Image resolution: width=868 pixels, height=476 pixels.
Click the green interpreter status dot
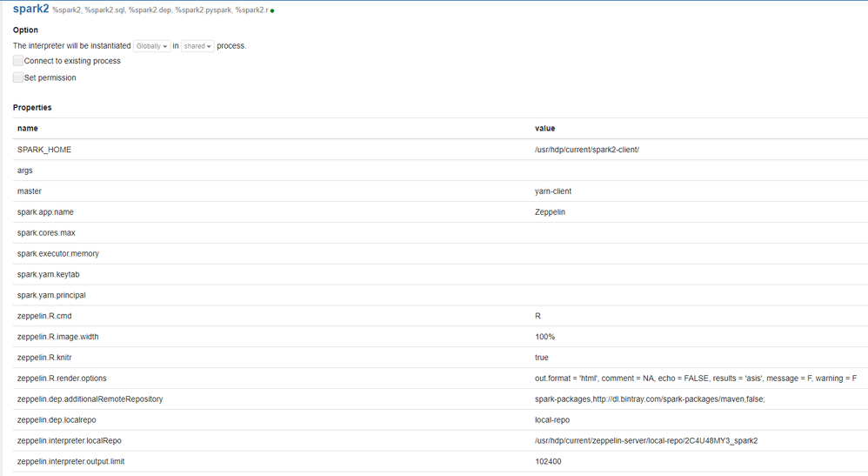point(272,11)
